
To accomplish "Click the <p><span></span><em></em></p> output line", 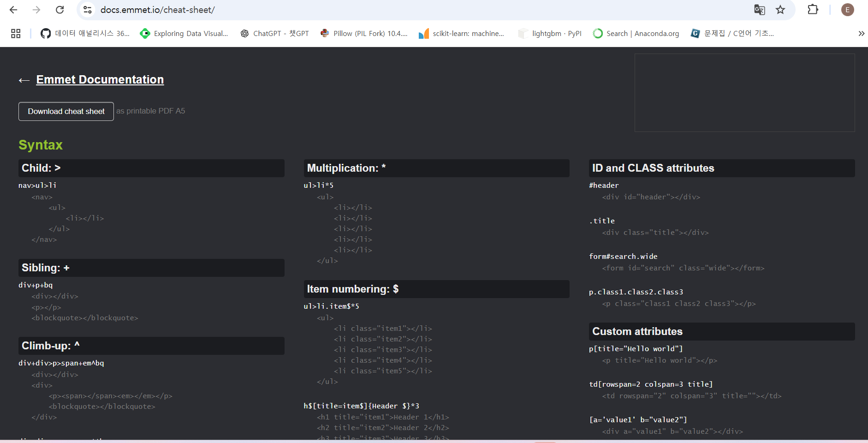I will 111,396.
